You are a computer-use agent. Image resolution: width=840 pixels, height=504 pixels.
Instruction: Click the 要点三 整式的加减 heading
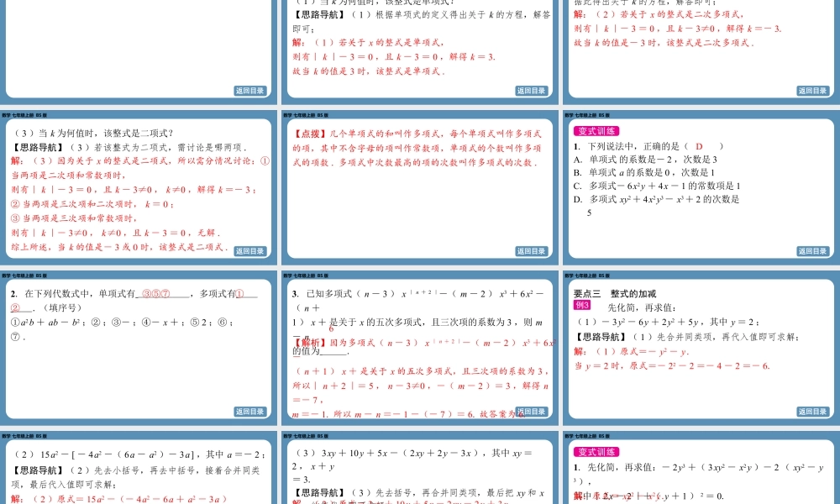click(613, 295)
